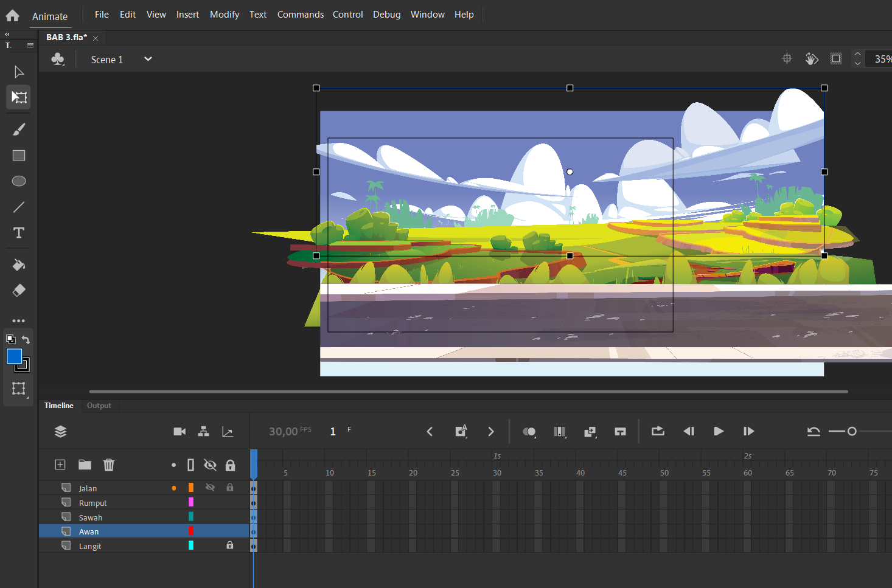
Task: Toggle the Loop playback button
Action: [658, 432]
